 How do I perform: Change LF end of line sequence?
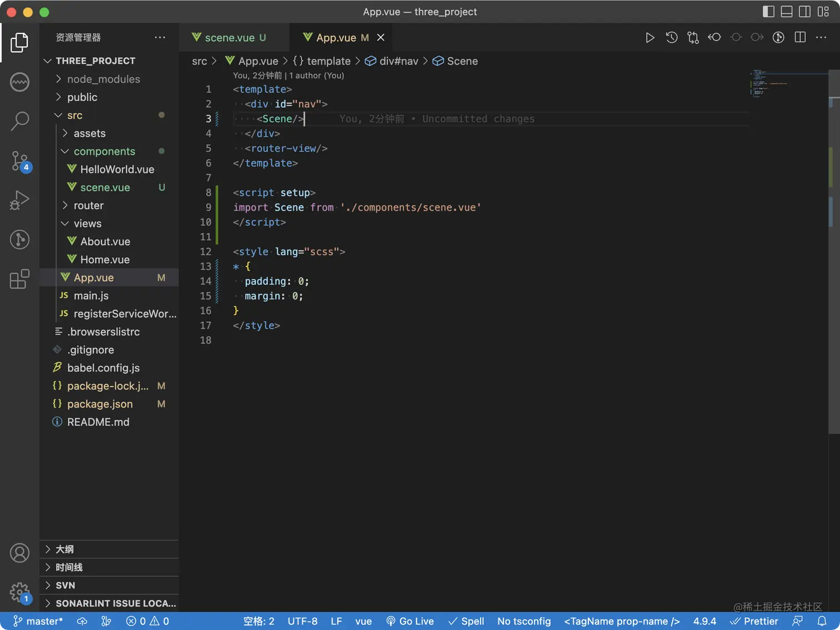point(336,621)
